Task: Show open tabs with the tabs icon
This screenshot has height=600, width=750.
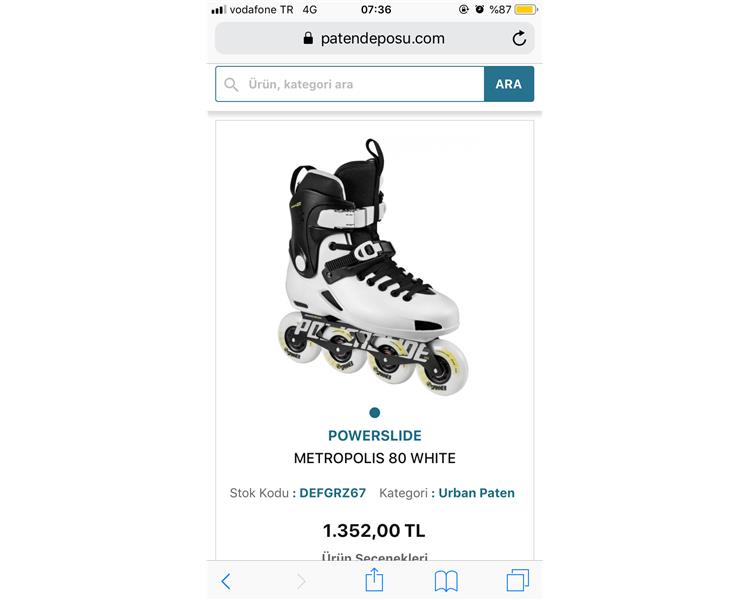Action: tap(517, 581)
